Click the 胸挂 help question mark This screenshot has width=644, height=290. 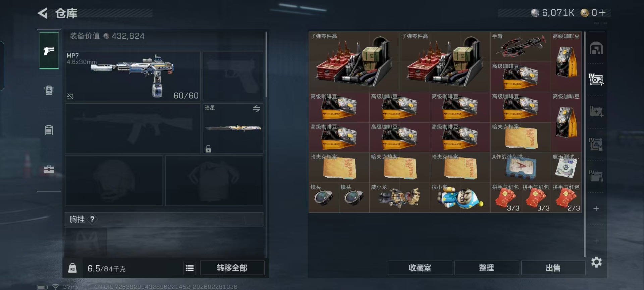click(x=92, y=219)
